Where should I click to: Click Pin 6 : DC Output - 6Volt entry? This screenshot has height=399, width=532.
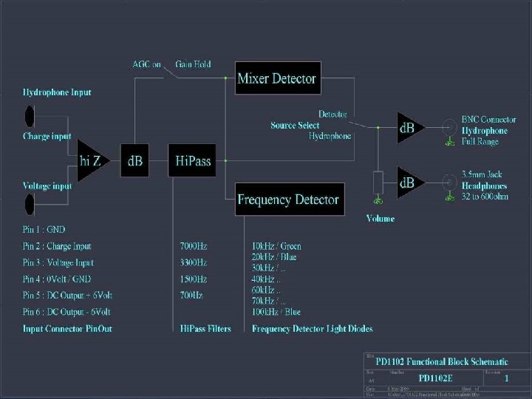[66, 312]
